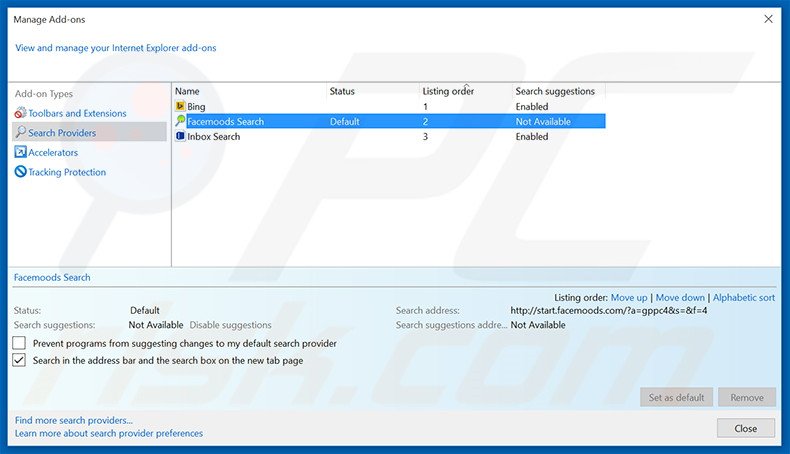790x454 pixels.
Task: Remove the selected search provider
Action: pyautogui.click(x=747, y=398)
